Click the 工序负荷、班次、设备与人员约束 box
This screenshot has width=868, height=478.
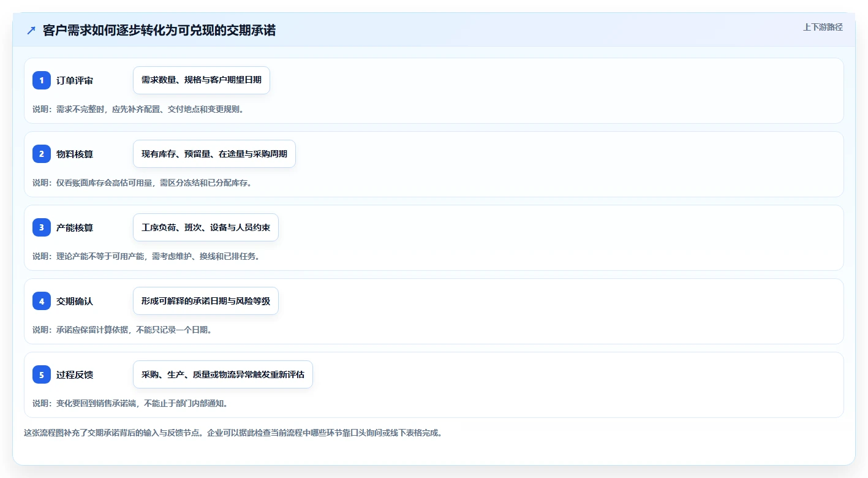pyautogui.click(x=206, y=227)
